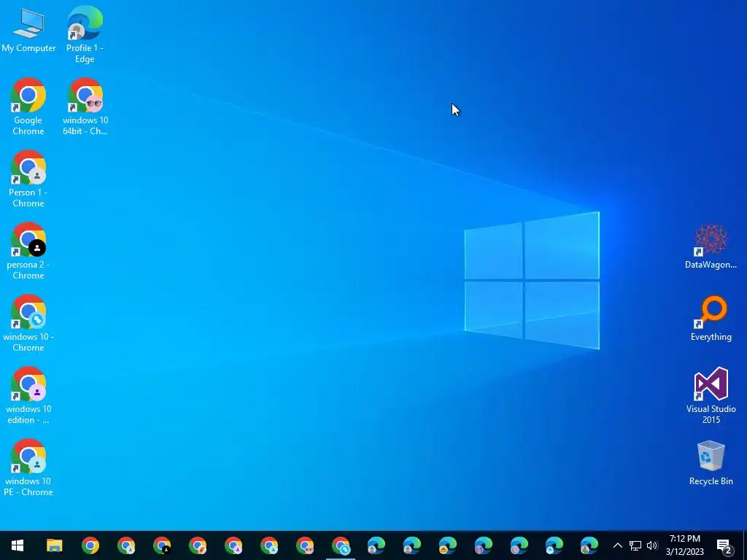747x560 pixels.
Task: Expand the hidden system tray icons
Action: [x=617, y=545]
